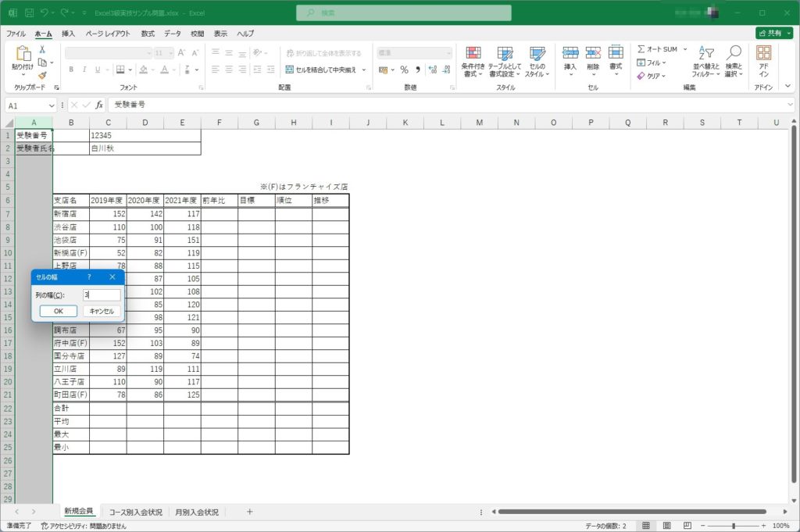800x532 pixels.
Task: Toggle bold formatting button
Action: tap(71, 70)
